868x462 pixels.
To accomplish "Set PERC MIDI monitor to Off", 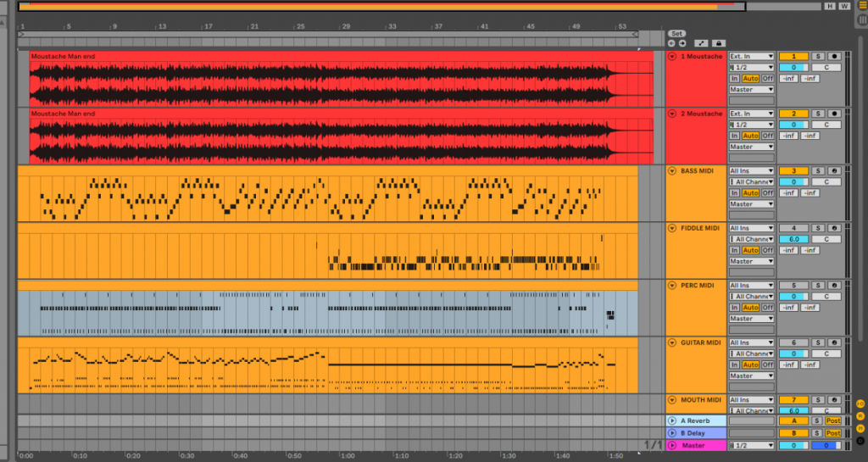I will 767,308.
